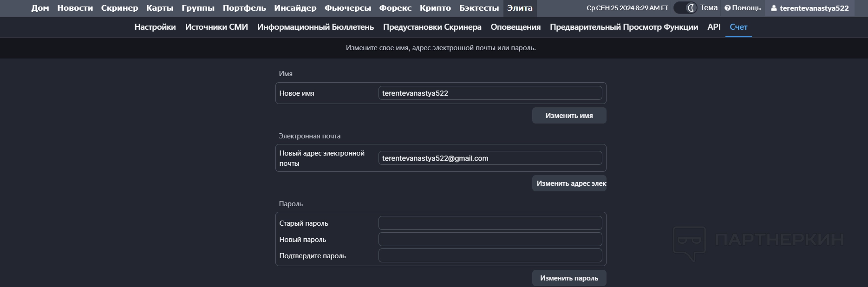
Task: Focus the Новое имя input field
Action: point(490,93)
